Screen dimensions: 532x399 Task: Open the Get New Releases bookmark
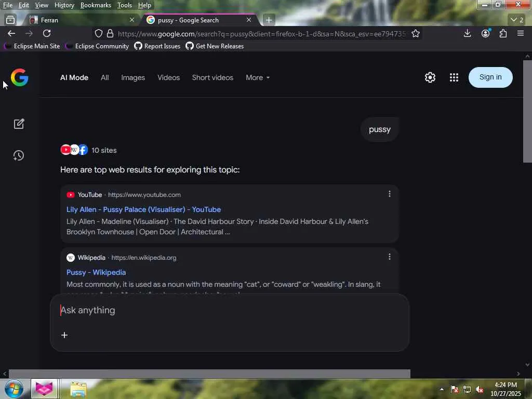click(x=215, y=46)
